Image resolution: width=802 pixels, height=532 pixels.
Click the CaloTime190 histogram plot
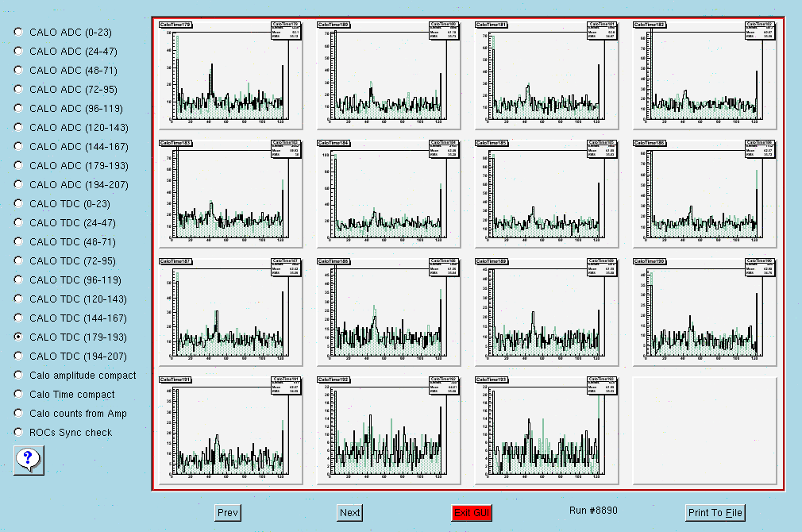(x=704, y=312)
